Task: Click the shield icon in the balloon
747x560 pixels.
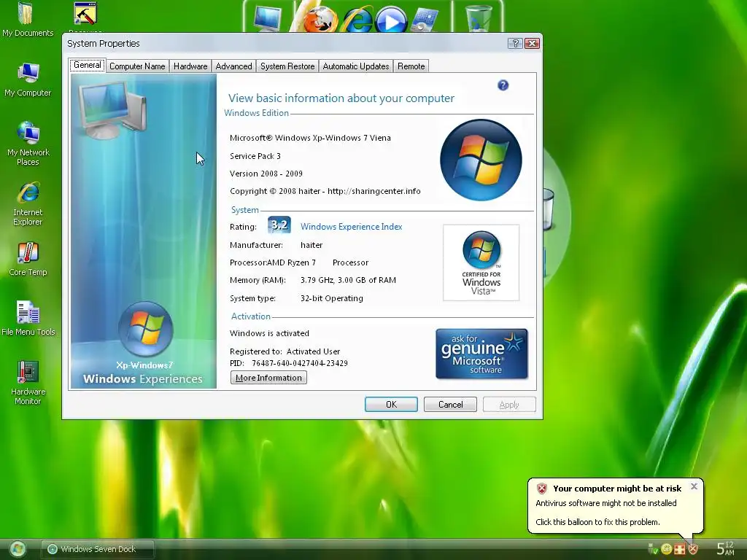Action: [x=542, y=488]
